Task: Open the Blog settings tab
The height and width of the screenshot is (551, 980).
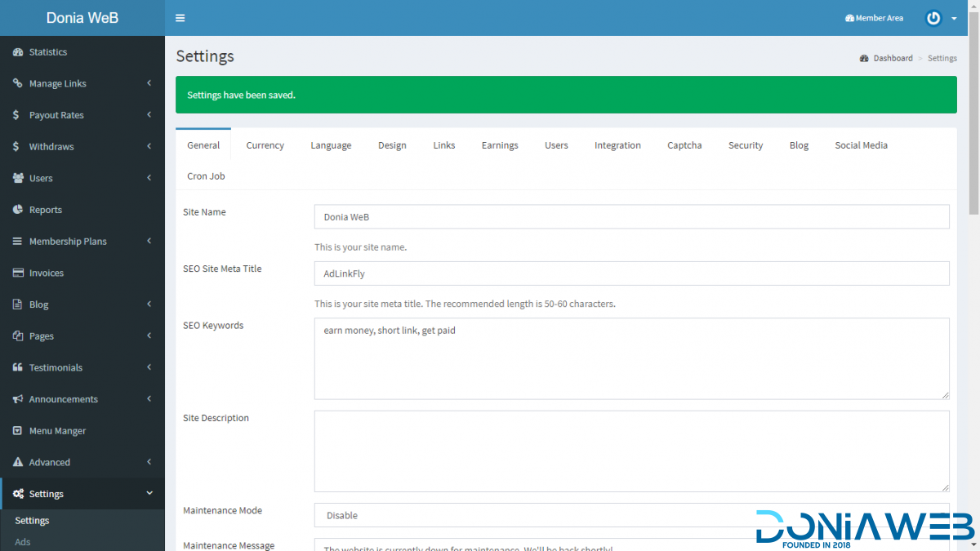Action: tap(799, 145)
